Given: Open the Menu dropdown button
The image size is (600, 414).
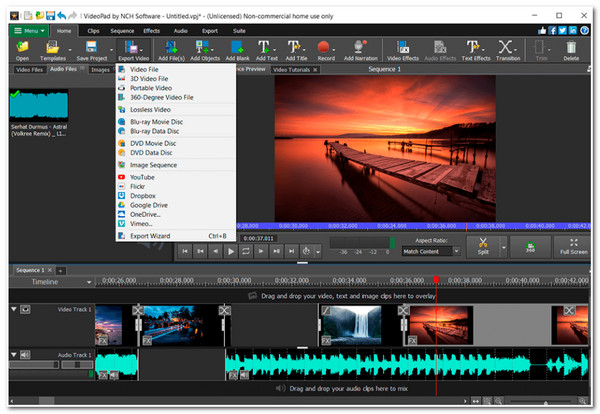Looking at the screenshot, I should (x=29, y=31).
